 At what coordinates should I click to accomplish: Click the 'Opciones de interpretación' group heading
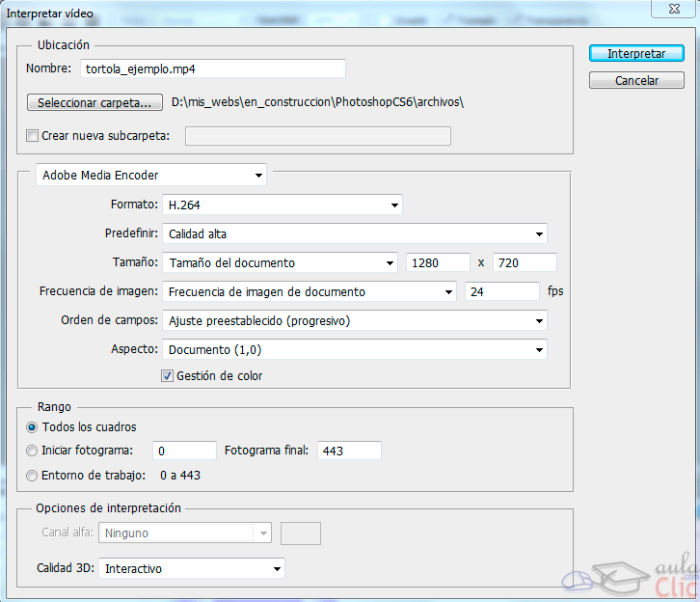[x=109, y=508]
